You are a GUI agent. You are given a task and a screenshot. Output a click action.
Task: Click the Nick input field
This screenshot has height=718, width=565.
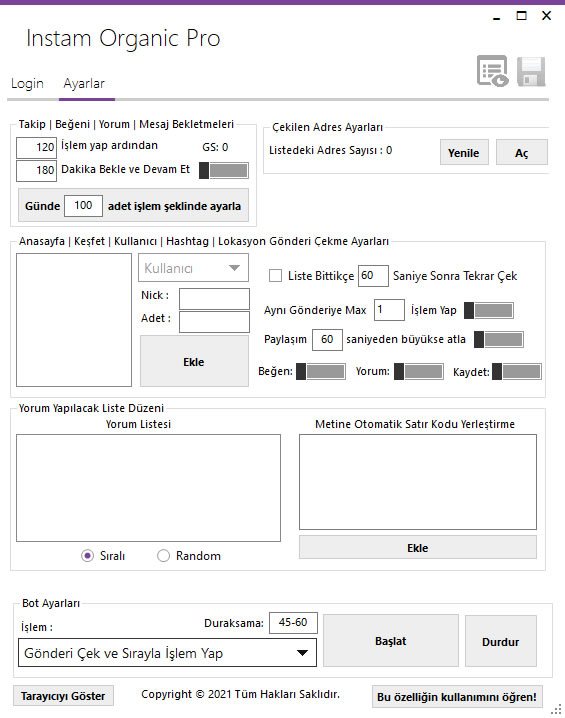[214, 299]
